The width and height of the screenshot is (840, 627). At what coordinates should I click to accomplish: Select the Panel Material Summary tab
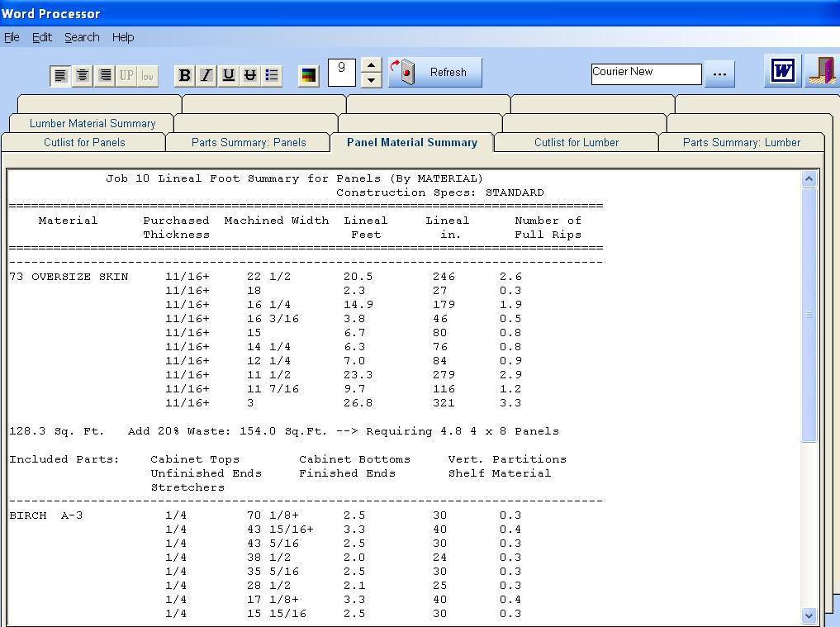click(x=412, y=143)
